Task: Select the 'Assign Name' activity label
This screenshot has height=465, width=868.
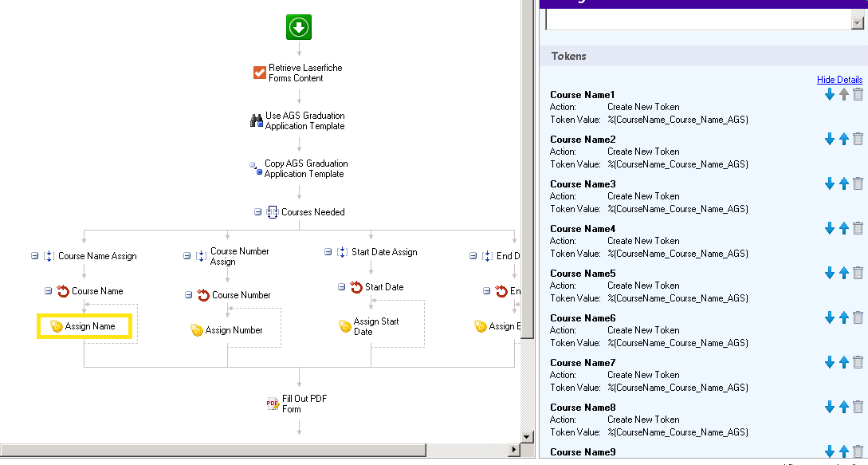Action: click(90, 326)
